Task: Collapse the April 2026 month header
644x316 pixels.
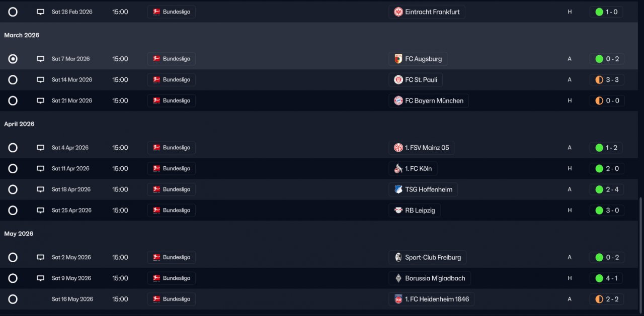Action: 19,124
